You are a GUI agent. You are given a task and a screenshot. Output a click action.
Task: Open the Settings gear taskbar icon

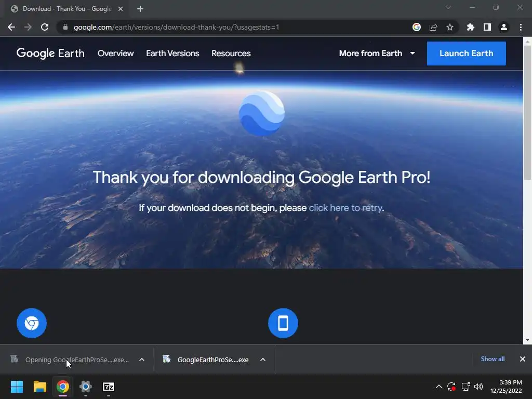86,387
